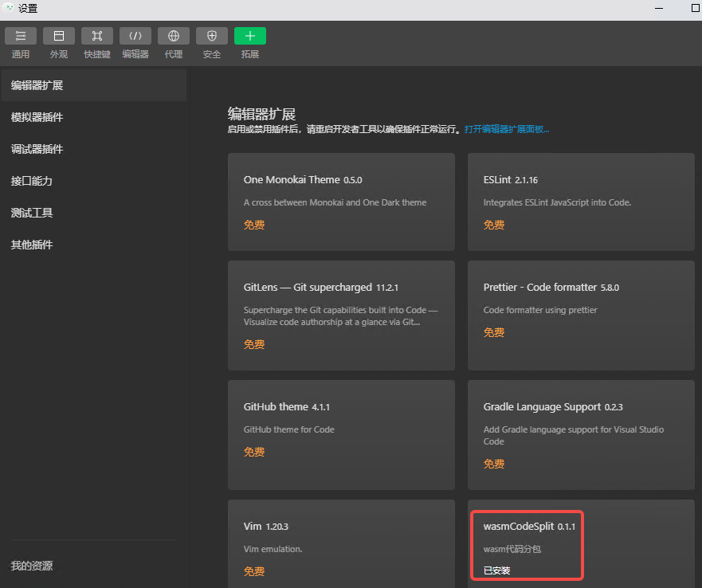The image size is (702, 588).
Task: Click 免费 on the Vim card
Action: pyautogui.click(x=254, y=571)
